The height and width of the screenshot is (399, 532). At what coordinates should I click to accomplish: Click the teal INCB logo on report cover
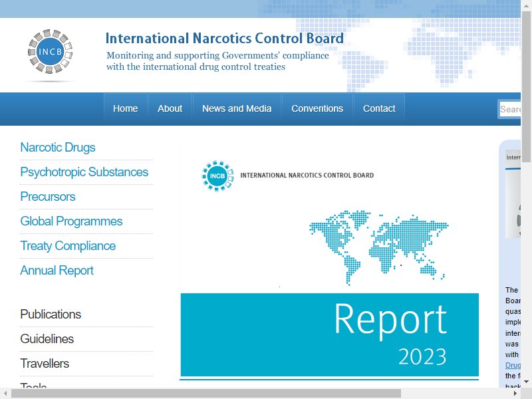217,176
